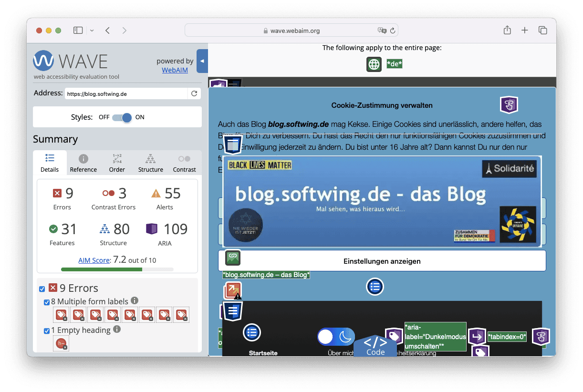Click the page language globe icon
Screen dimensions: 583x392
click(374, 64)
